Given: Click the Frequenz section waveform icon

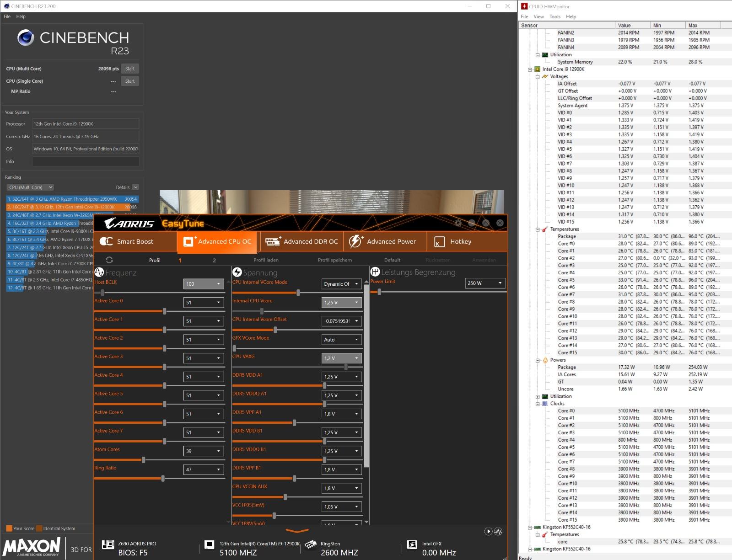Looking at the screenshot, I should [99, 272].
